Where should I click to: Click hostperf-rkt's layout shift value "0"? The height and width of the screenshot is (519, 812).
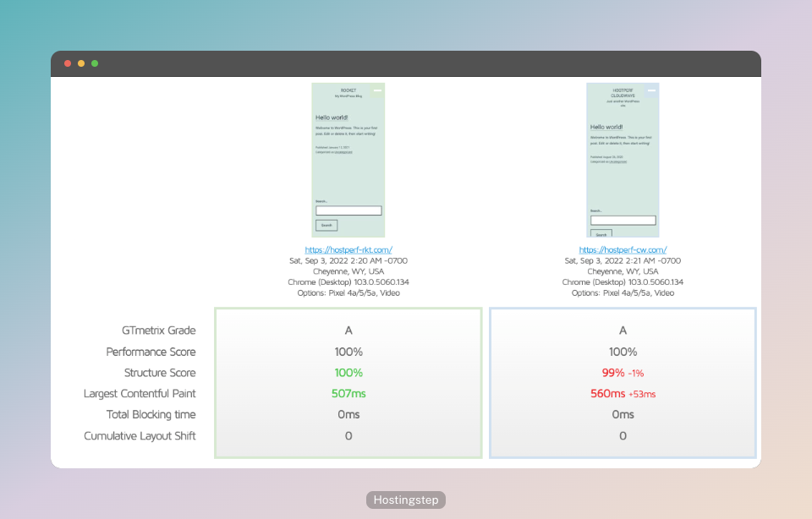[x=348, y=436]
